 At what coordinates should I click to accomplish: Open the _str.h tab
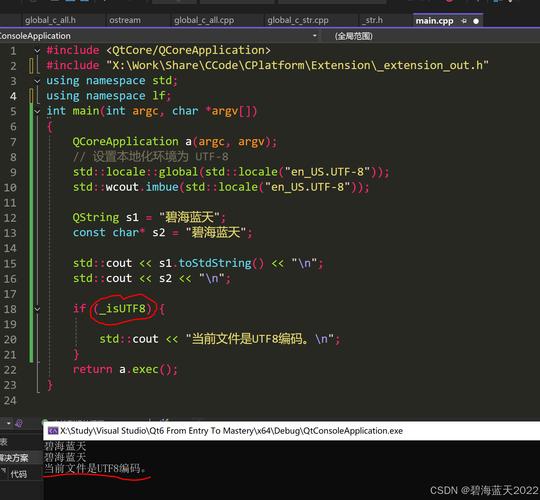[x=372, y=20]
